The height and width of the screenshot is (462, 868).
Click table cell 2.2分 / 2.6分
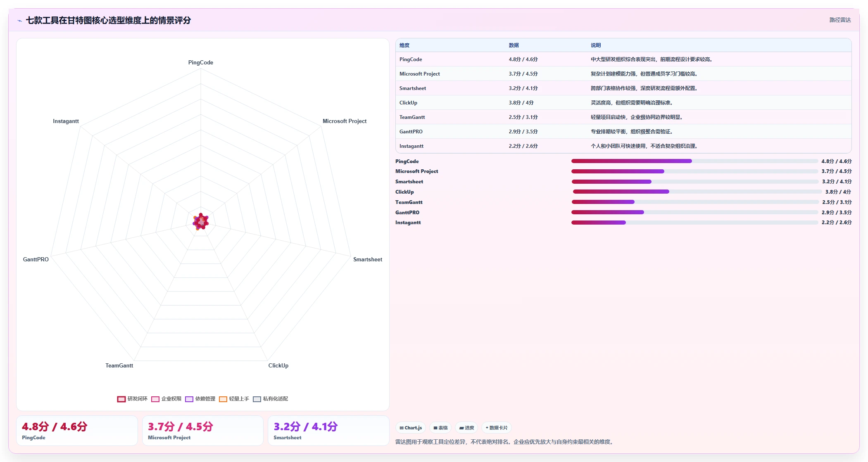[x=523, y=146]
